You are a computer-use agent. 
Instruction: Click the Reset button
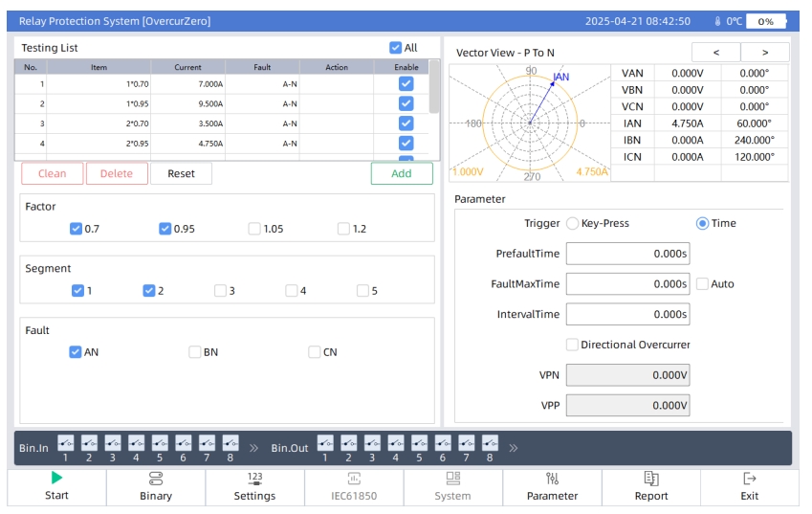pos(181,173)
